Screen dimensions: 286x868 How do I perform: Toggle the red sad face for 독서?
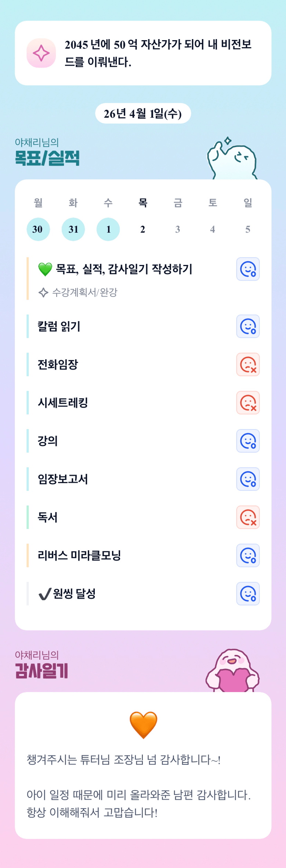tap(248, 517)
